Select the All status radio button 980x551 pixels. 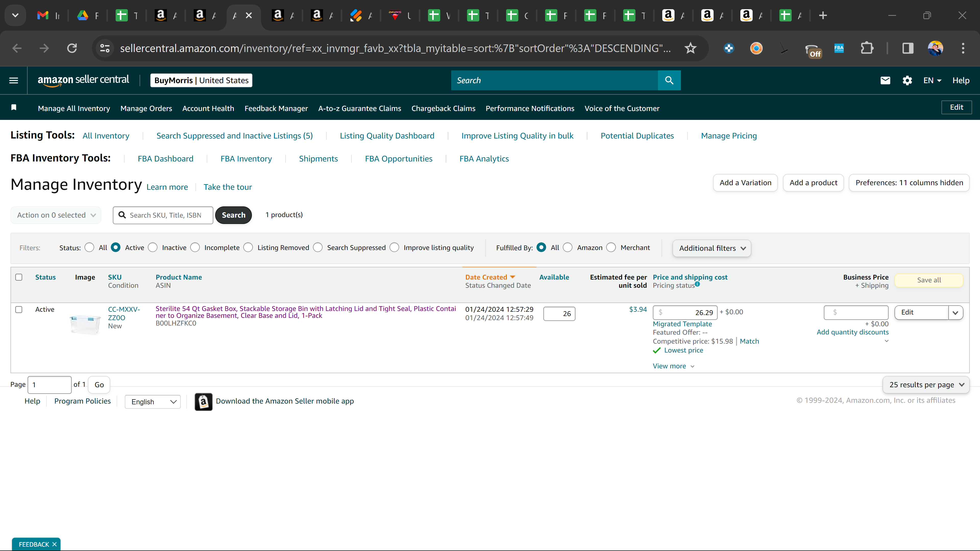click(x=89, y=247)
